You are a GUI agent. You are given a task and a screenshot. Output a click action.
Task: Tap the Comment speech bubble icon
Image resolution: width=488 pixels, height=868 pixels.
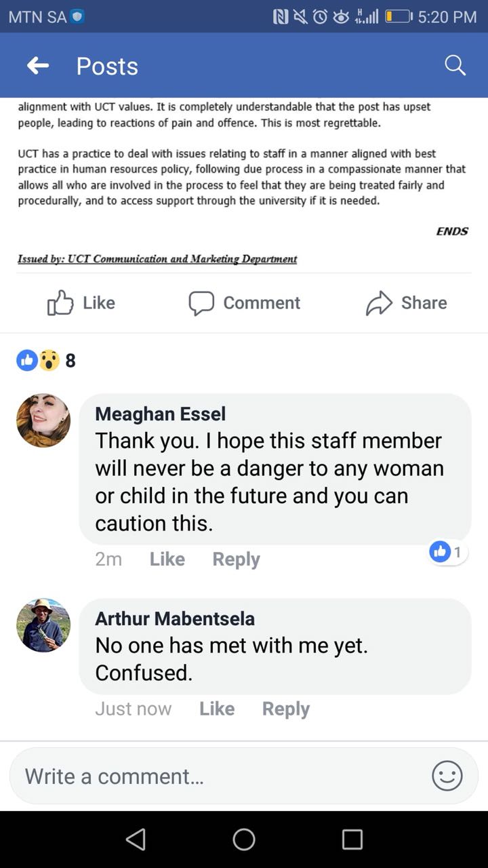[201, 303]
